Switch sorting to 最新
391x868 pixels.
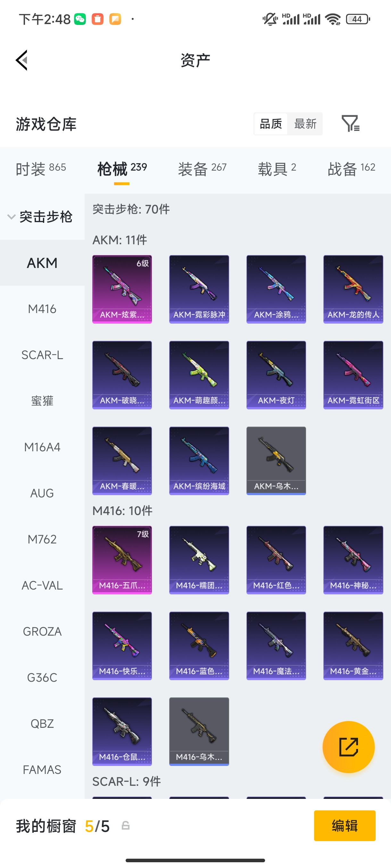point(305,124)
